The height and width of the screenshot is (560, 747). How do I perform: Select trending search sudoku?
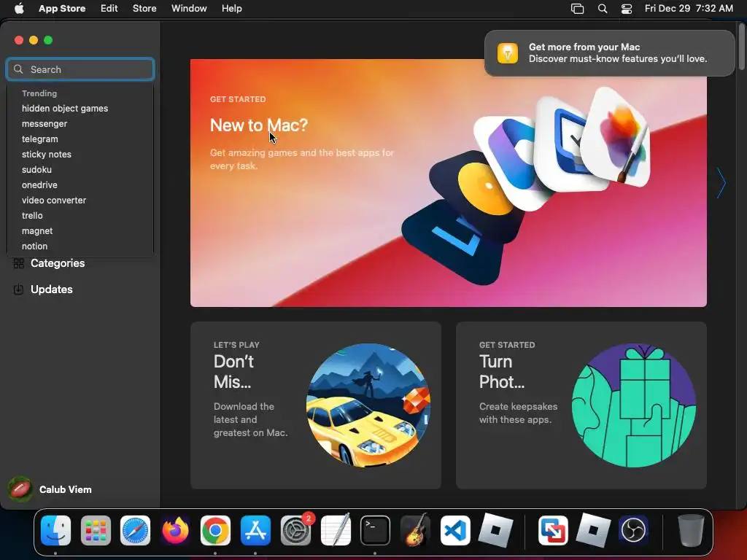coord(36,169)
